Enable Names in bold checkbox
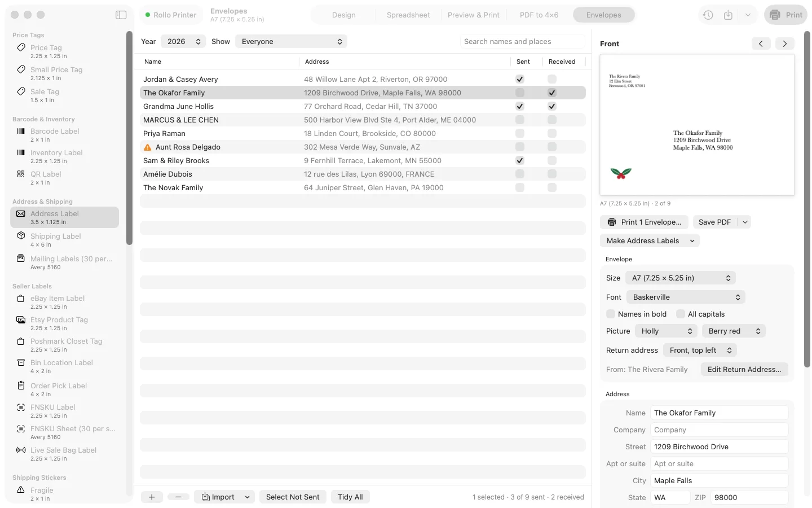Image resolution: width=812 pixels, height=508 pixels. point(611,314)
